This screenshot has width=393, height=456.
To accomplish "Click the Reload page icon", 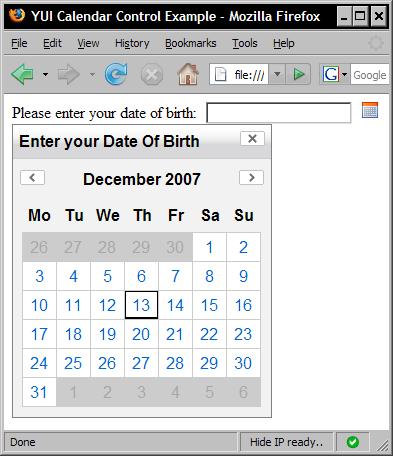I will (116, 74).
